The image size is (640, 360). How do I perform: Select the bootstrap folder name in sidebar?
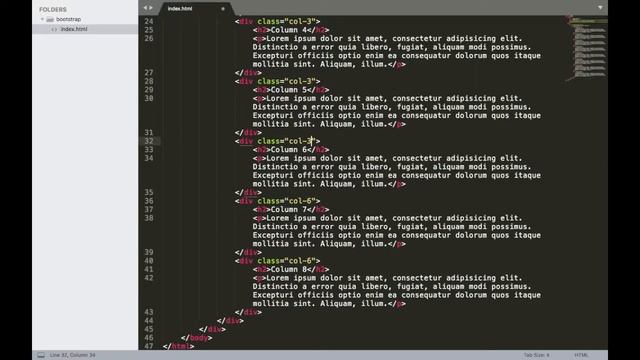point(69,19)
